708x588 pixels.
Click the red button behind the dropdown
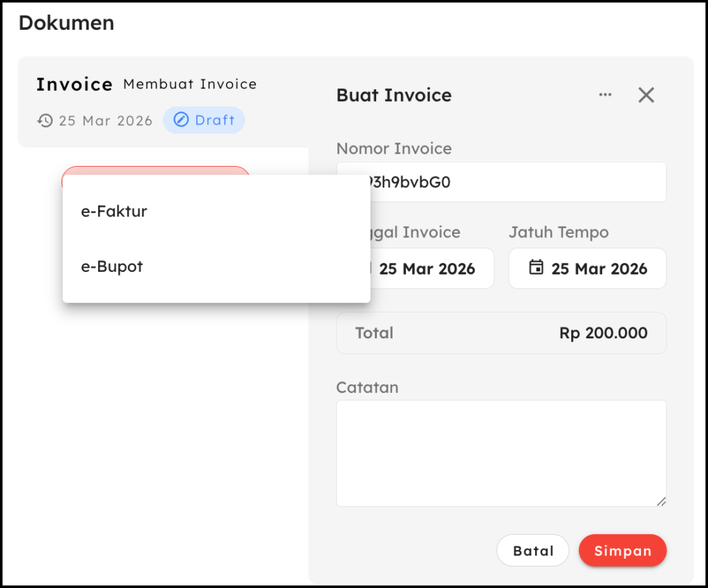(x=155, y=170)
